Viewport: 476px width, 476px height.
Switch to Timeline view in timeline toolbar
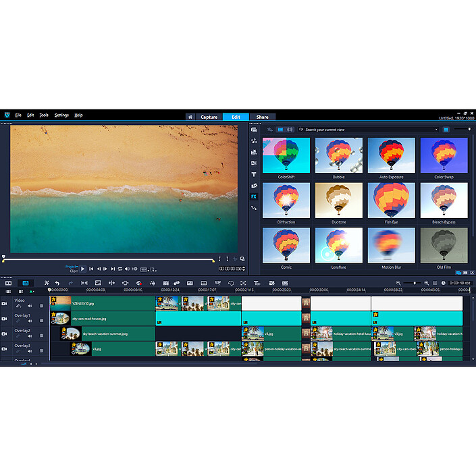click(x=26, y=283)
